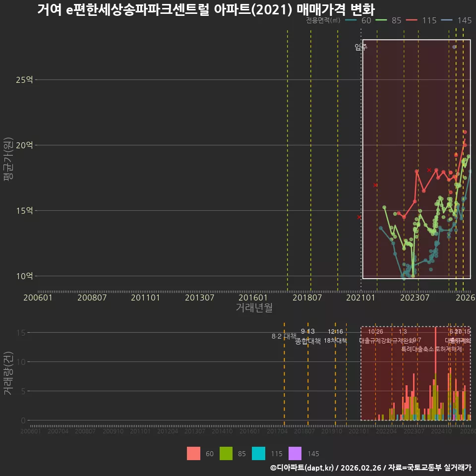The height and width of the screenshot is (476, 476).
Task: Click the 25억 y-axis label
Action: coord(24,80)
